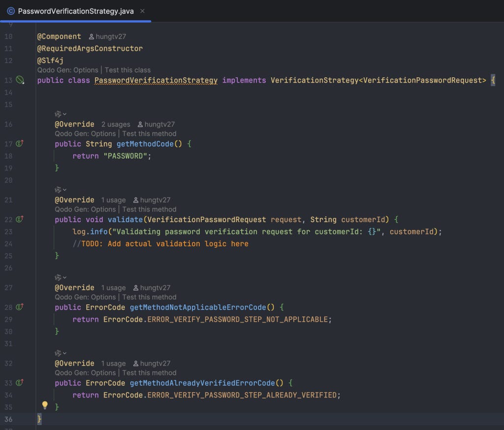This screenshot has height=430, width=504.
Task: Close the PasswordVerificationStrategy.java tab
Action: (x=142, y=11)
